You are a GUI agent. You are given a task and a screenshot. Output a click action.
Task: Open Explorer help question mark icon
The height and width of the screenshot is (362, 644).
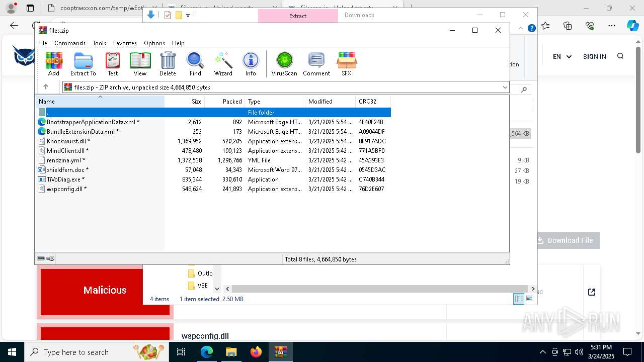pos(531,28)
